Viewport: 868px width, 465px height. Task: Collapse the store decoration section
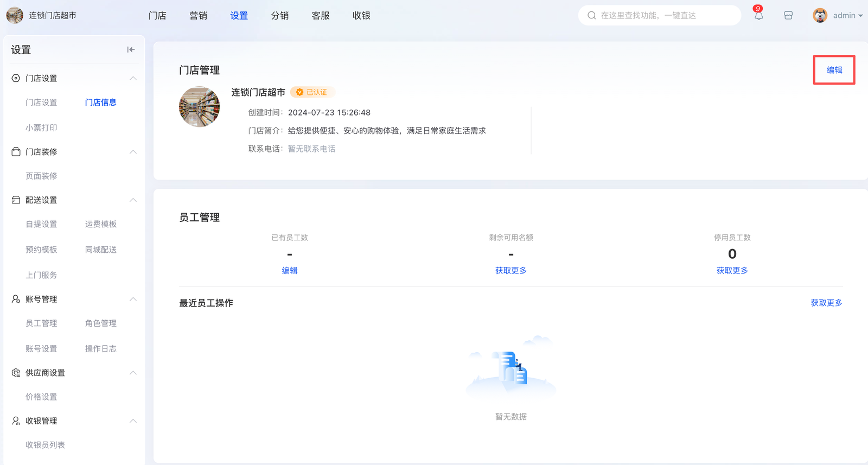(133, 152)
